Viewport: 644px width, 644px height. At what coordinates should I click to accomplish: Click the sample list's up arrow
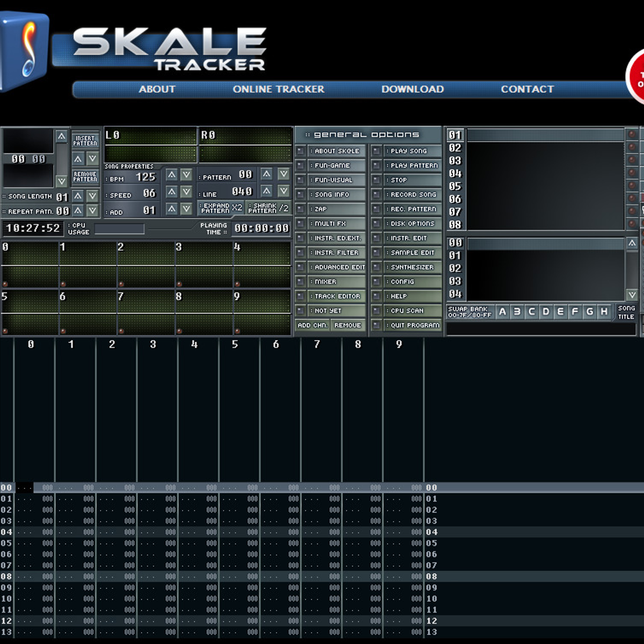click(632, 243)
